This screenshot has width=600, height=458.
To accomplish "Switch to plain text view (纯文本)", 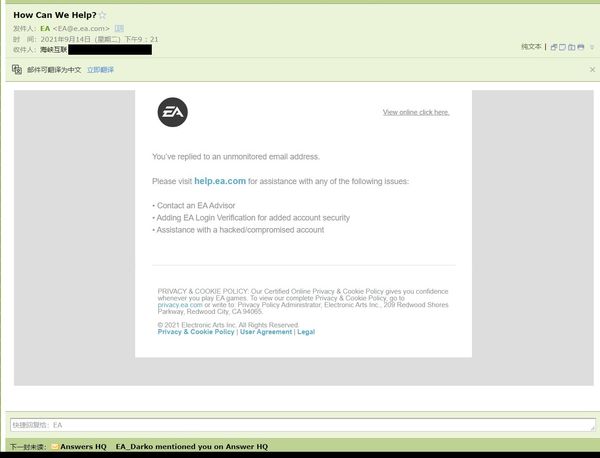I will 531,47.
